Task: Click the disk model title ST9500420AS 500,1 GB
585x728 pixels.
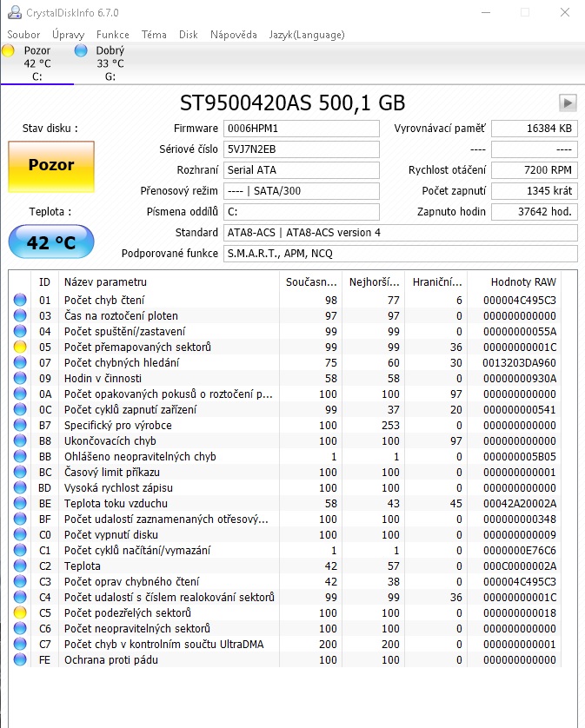Action: (x=293, y=103)
